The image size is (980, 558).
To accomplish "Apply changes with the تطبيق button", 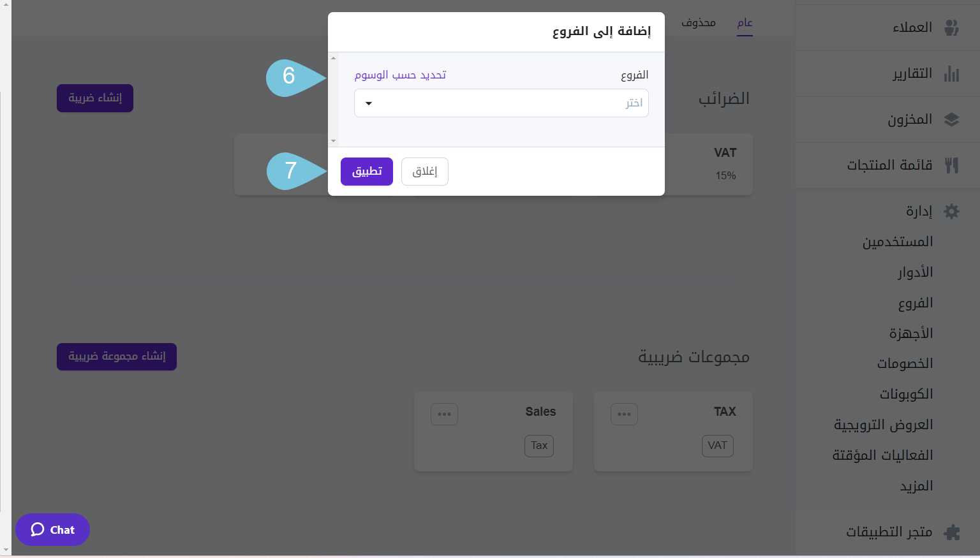I will 366,171.
